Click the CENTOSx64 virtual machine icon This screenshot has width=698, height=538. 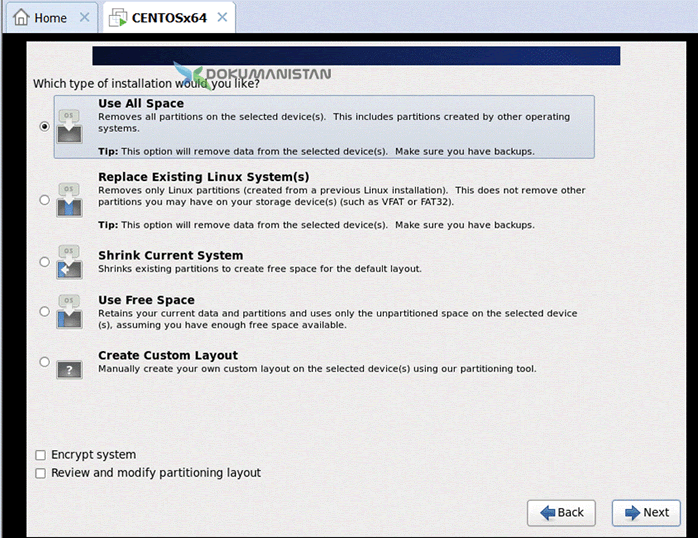click(x=118, y=17)
